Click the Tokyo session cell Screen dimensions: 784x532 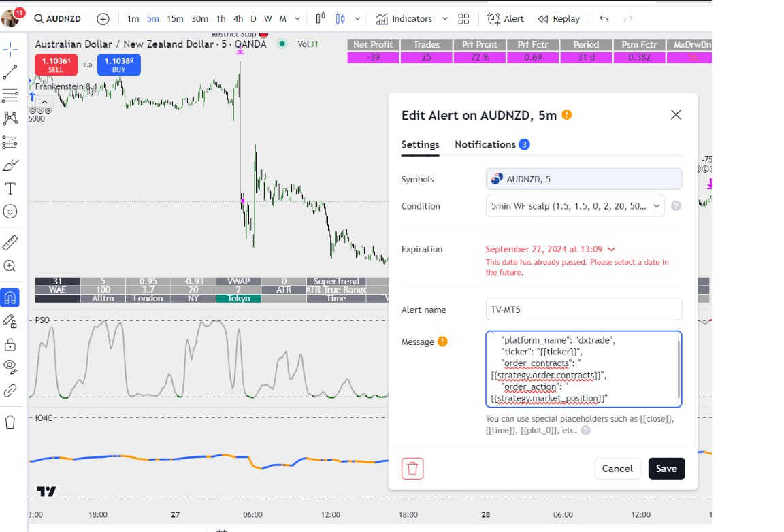click(238, 299)
